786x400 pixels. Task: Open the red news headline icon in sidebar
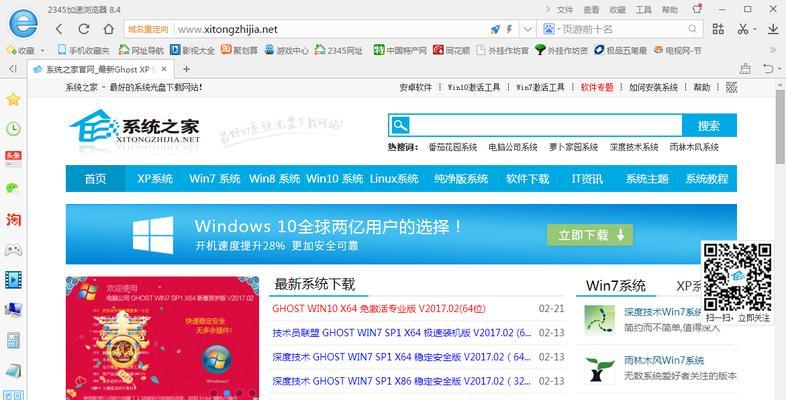[x=13, y=158]
